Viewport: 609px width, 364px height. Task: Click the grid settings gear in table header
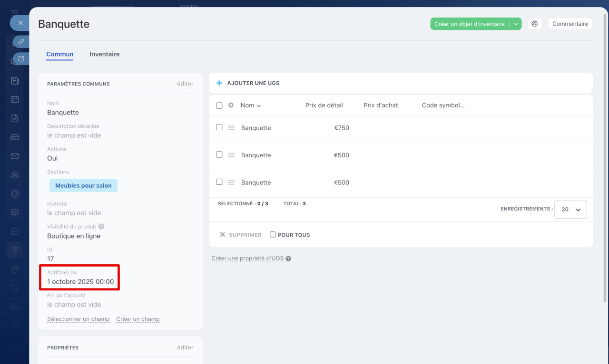point(231,105)
